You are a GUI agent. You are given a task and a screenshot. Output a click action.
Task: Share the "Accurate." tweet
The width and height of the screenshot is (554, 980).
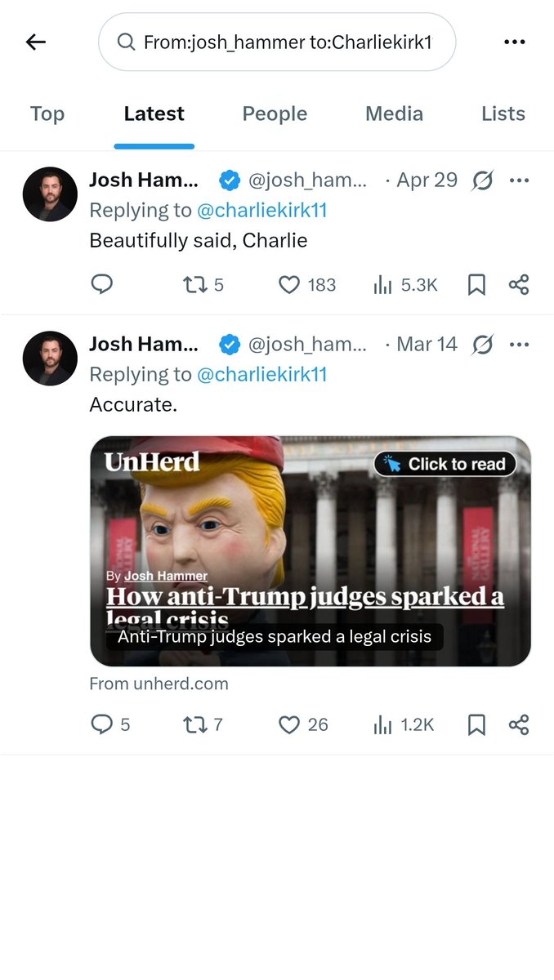(519, 724)
